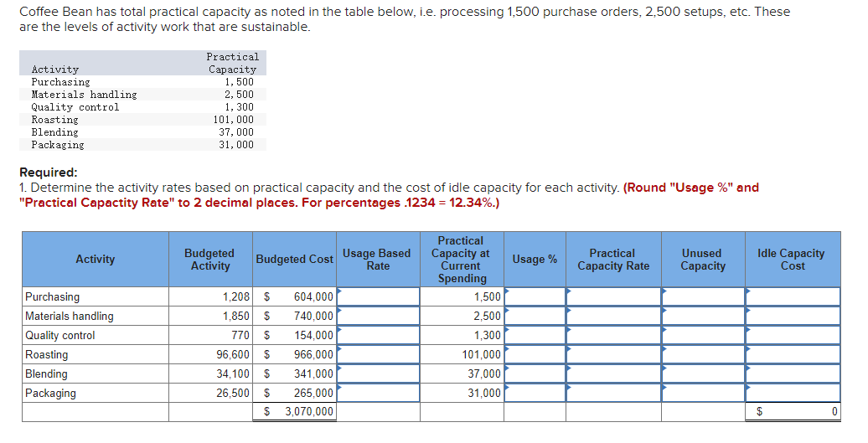
Task: Activate Unused Capacity cell for Purchasing
Action: click(703, 296)
